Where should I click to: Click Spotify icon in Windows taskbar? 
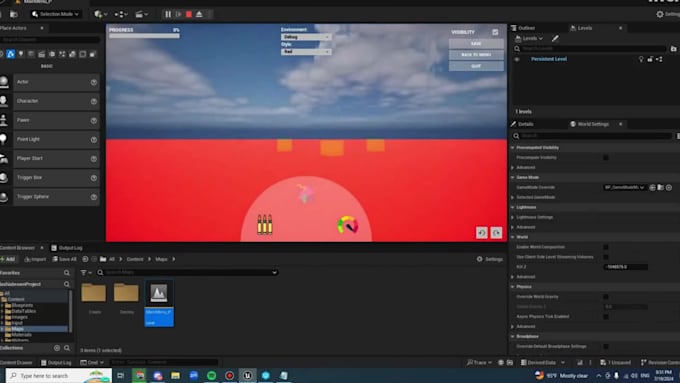pyautogui.click(x=212, y=376)
